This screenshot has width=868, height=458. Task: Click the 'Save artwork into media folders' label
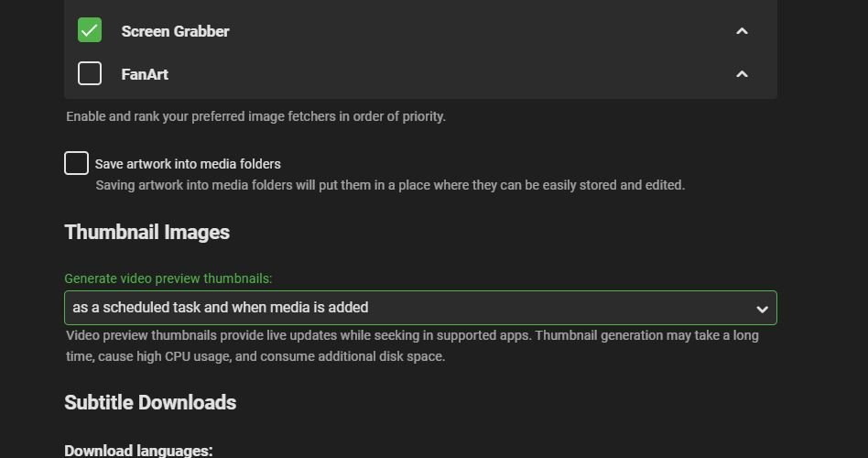click(x=188, y=164)
